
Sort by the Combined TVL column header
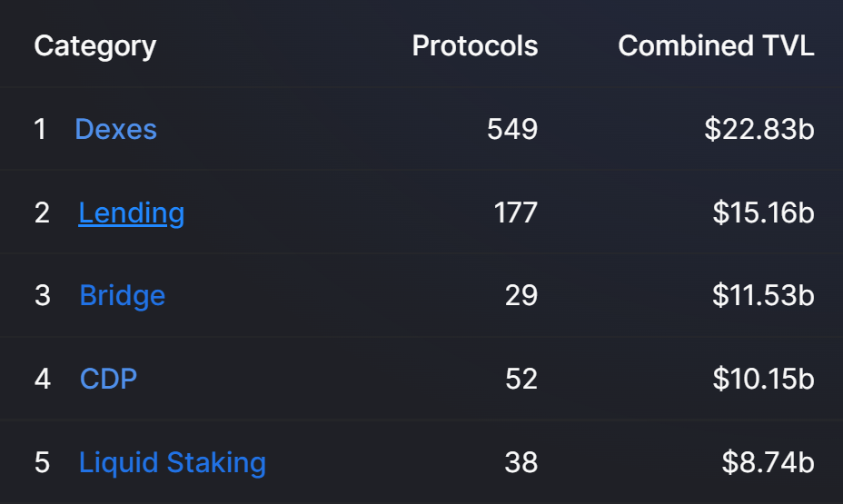point(716,45)
